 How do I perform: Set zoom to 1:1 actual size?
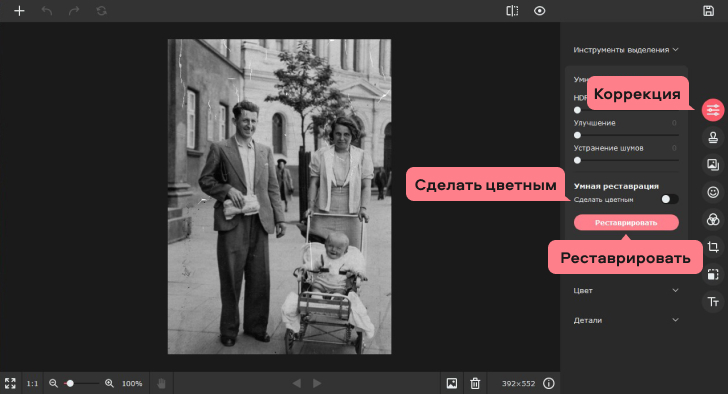click(x=32, y=383)
